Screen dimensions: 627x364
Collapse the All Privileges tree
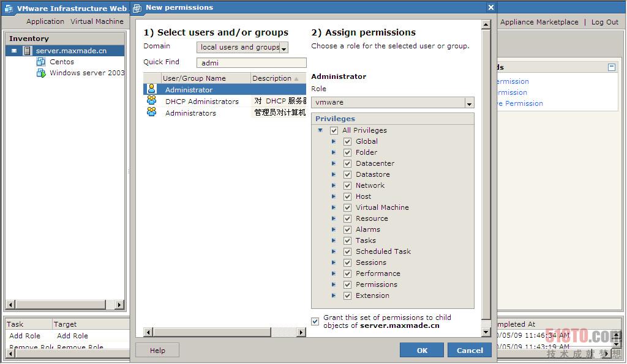(320, 130)
